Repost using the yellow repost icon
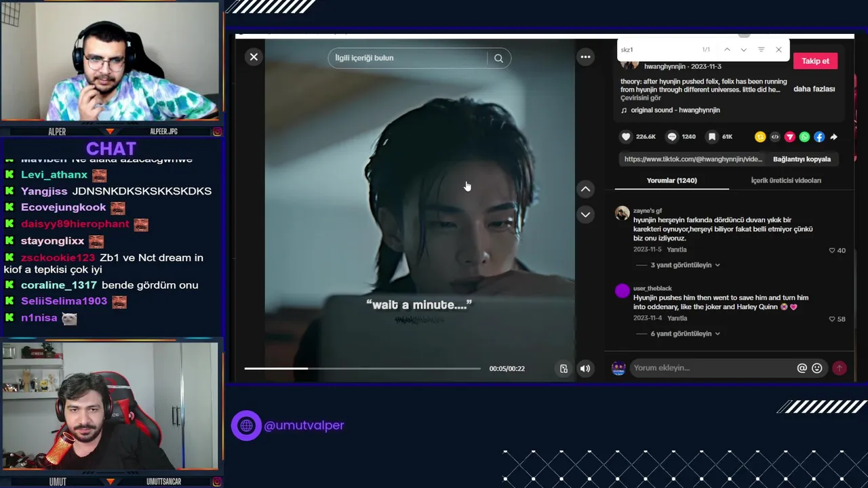This screenshot has height=488, width=868. [760, 137]
